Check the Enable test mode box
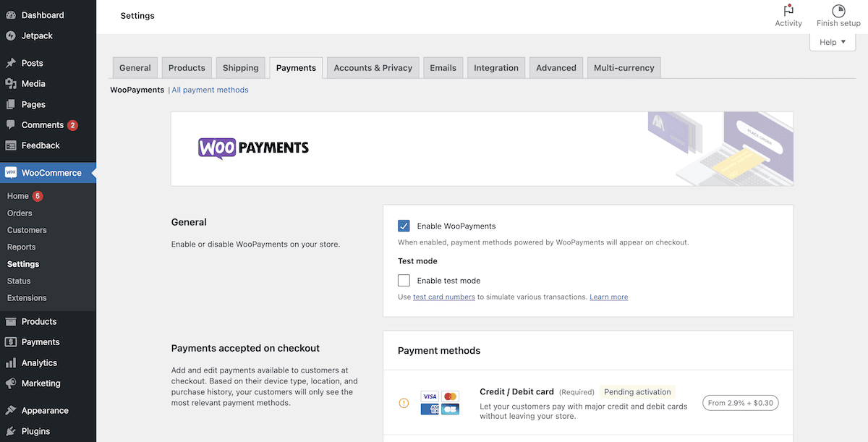The width and height of the screenshot is (868, 442). (404, 281)
